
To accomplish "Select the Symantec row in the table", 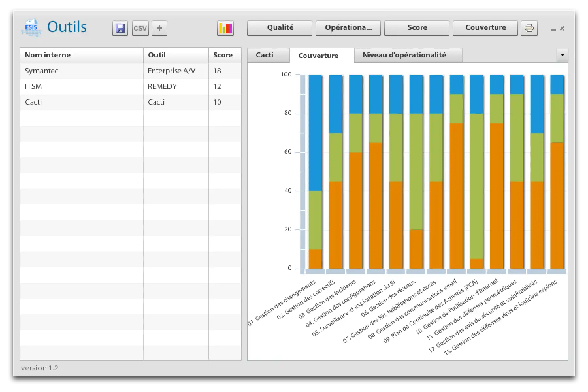I will click(x=82, y=71).
